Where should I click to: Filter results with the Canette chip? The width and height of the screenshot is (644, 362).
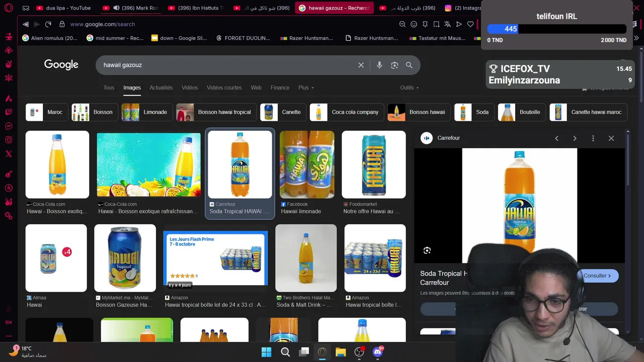pyautogui.click(x=283, y=112)
